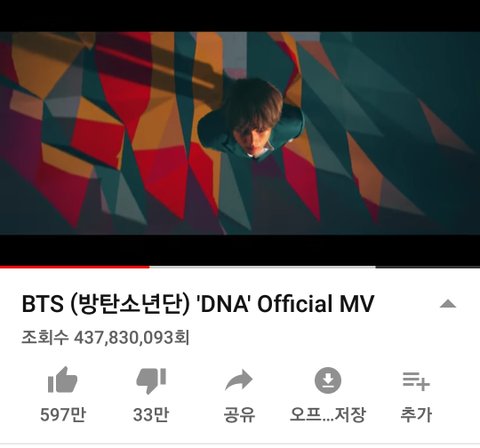This screenshot has width=480, height=448.
Task: Click the black letterbox area below the video
Action: [240, 250]
